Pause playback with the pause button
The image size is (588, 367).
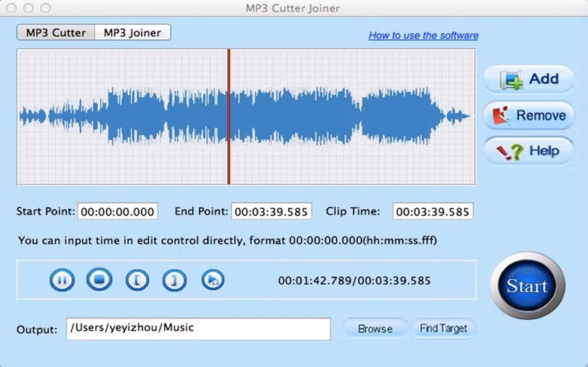pyautogui.click(x=62, y=280)
